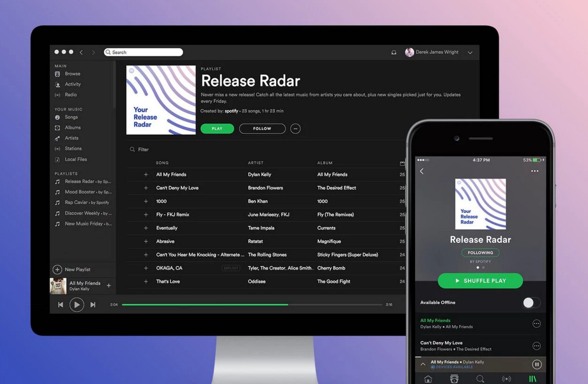This screenshot has height=384, width=588.
Task: Click the plus icon beside New Playlist
Action: click(x=57, y=270)
